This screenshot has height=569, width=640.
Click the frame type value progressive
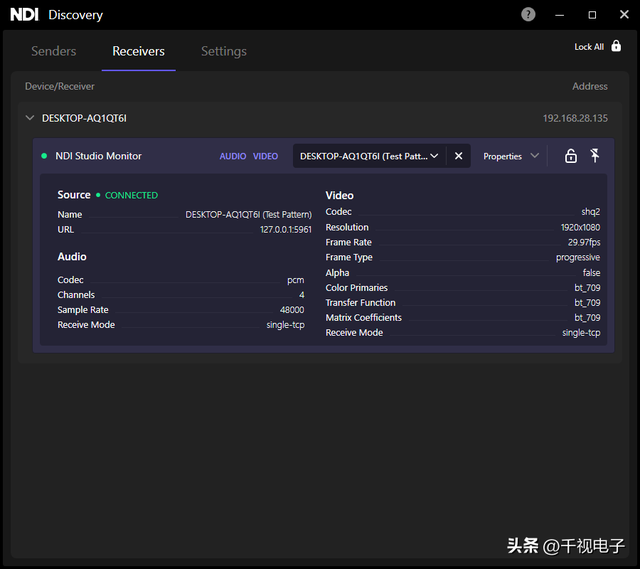tap(578, 258)
